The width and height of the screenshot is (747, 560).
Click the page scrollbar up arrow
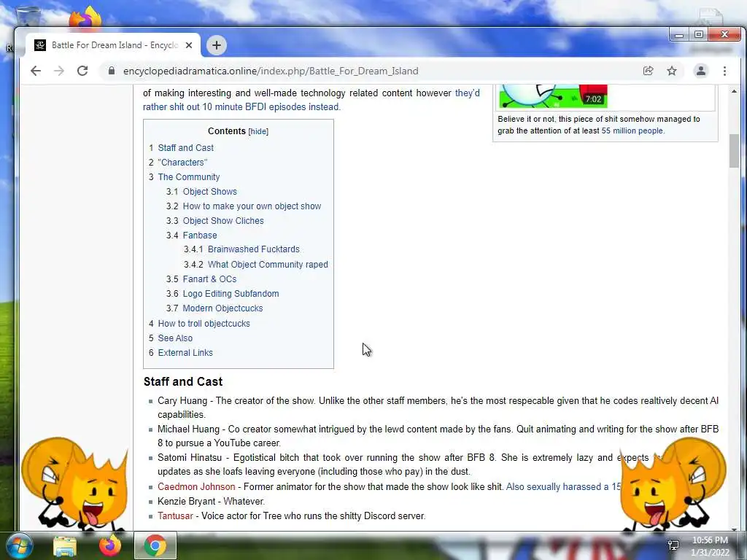pyautogui.click(x=734, y=91)
